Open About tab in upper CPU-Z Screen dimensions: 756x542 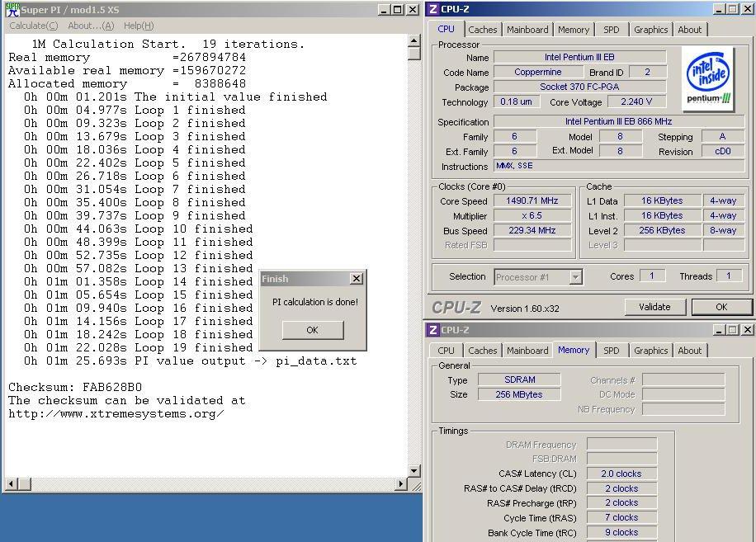(x=689, y=30)
